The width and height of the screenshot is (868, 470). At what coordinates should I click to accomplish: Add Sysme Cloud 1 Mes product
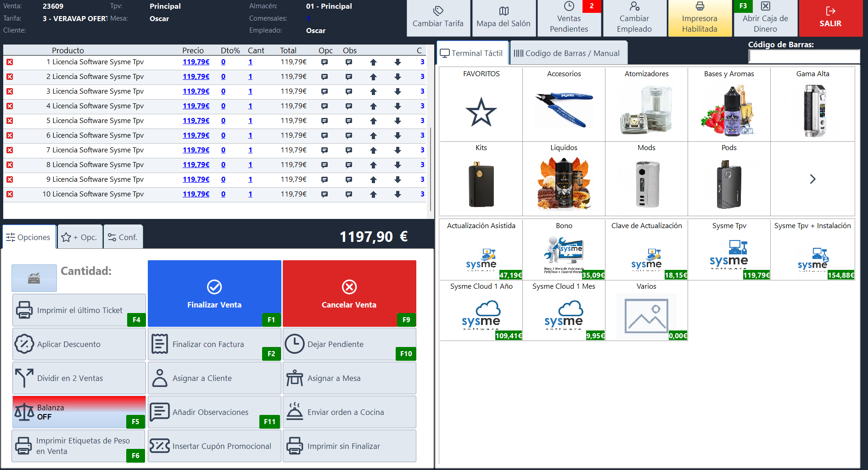(564, 310)
